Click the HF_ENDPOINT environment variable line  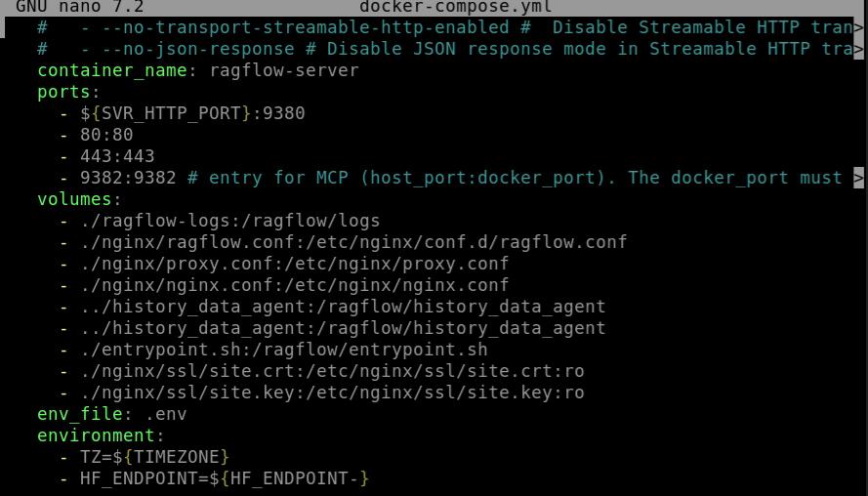225,478
